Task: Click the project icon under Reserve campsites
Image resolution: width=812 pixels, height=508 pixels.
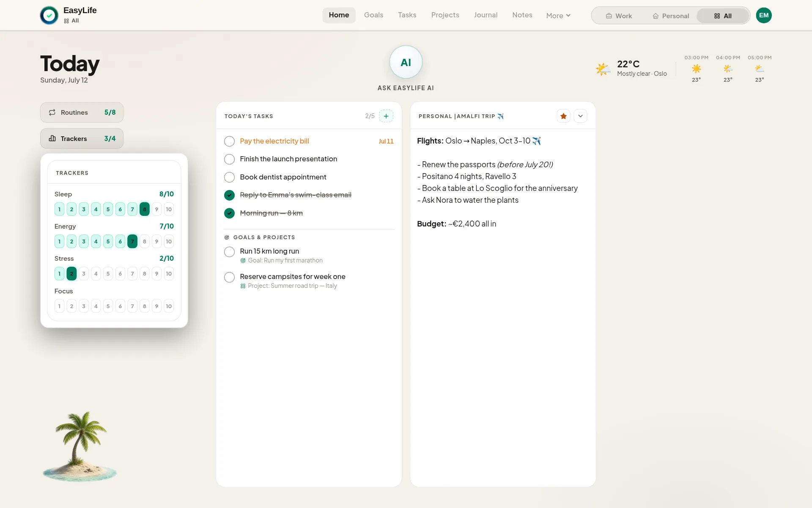Action: click(243, 286)
